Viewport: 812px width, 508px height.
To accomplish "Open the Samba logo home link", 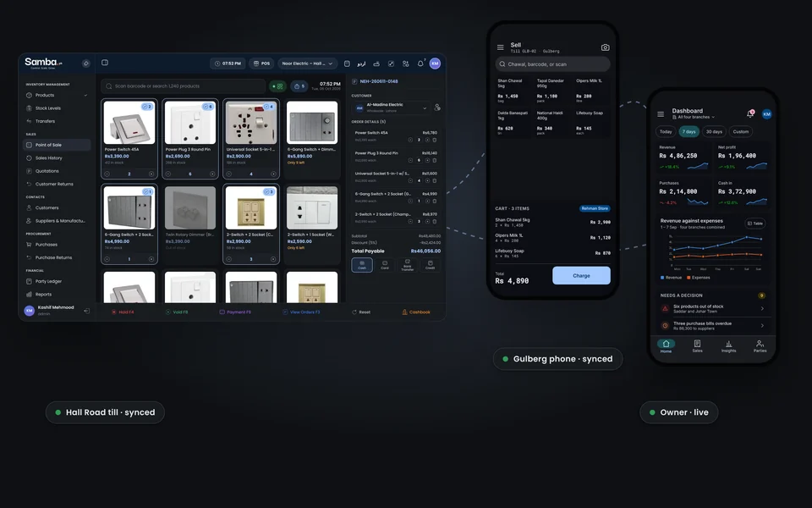I will pyautogui.click(x=43, y=63).
